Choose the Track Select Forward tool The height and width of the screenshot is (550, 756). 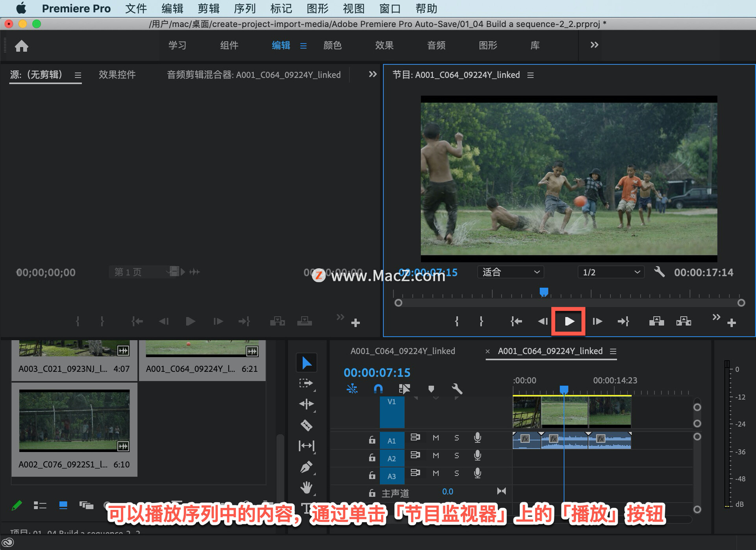(x=306, y=383)
